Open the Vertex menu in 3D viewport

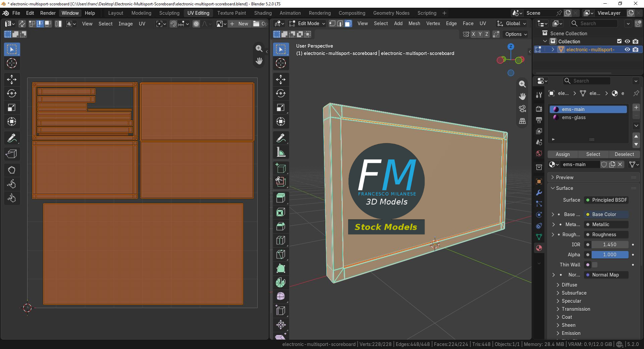pos(433,23)
